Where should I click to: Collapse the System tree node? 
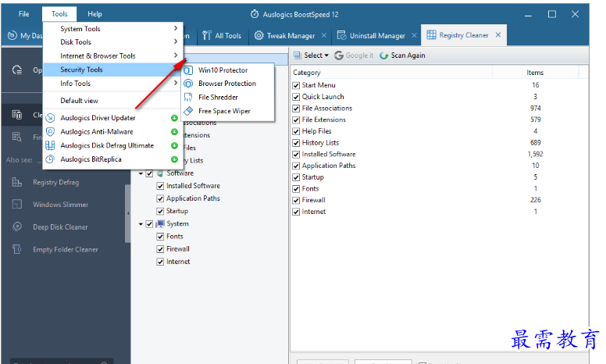[x=141, y=224]
